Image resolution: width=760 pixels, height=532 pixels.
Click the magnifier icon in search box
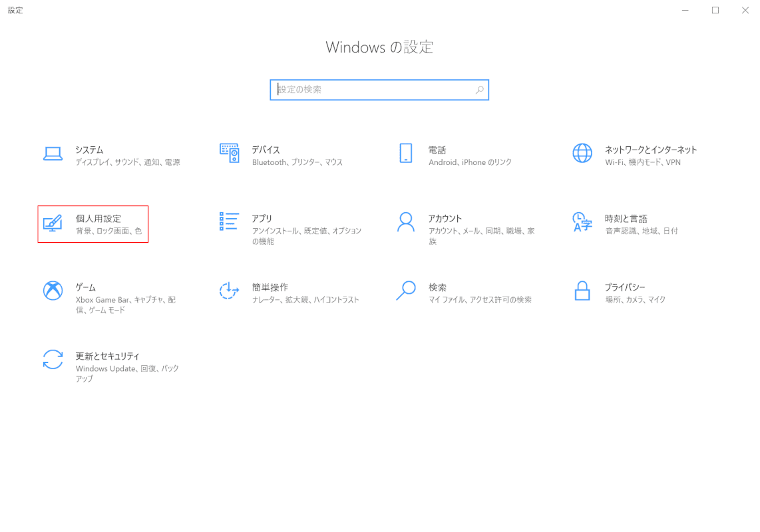coord(479,90)
